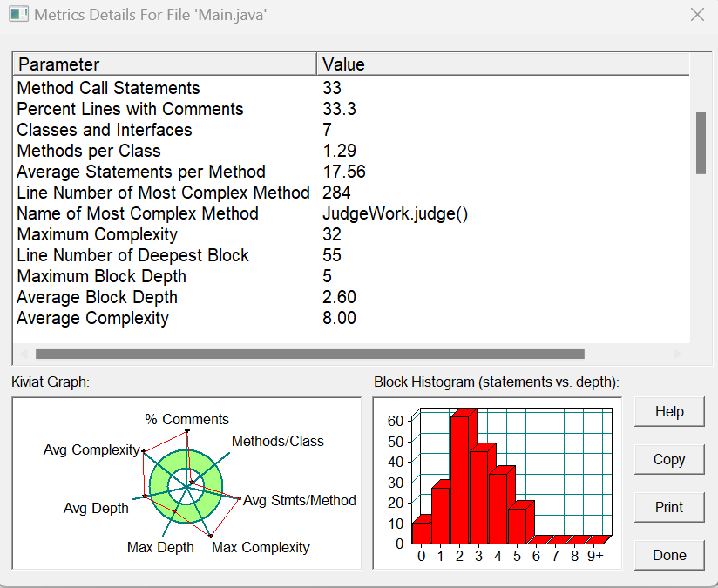Click the depth 5 bar in the block histogram
The height and width of the screenshot is (588, 718).
click(x=518, y=526)
